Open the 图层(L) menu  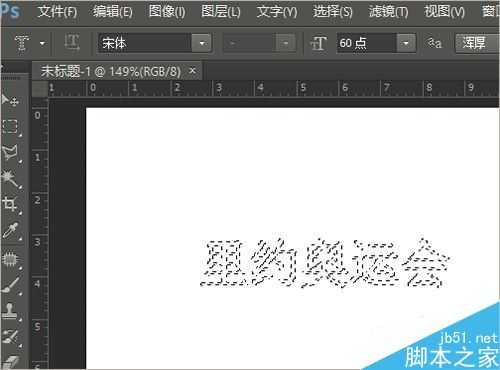click(221, 12)
